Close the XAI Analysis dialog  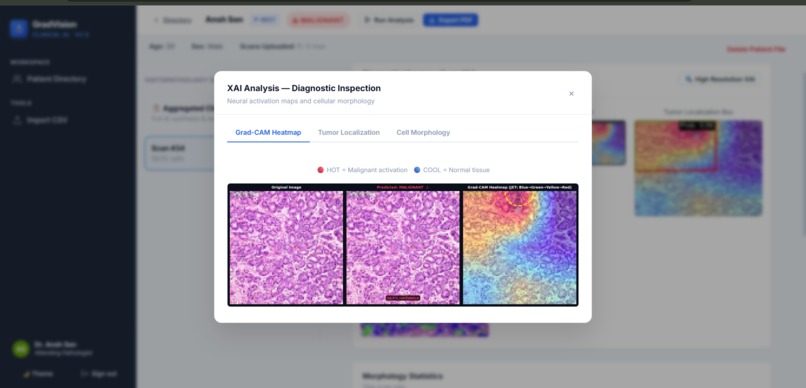tap(571, 94)
